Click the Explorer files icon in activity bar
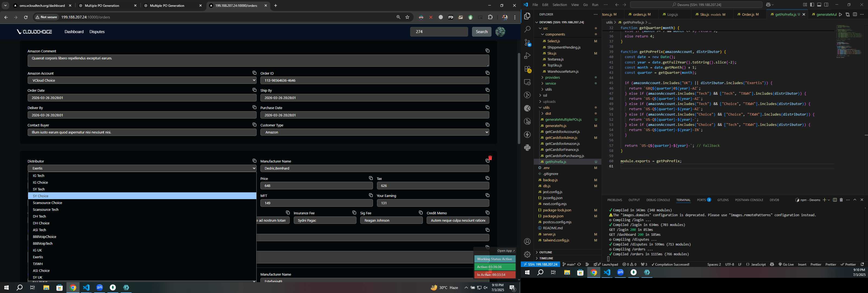868x293 pixels. pyautogui.click(x=527, y=16)
